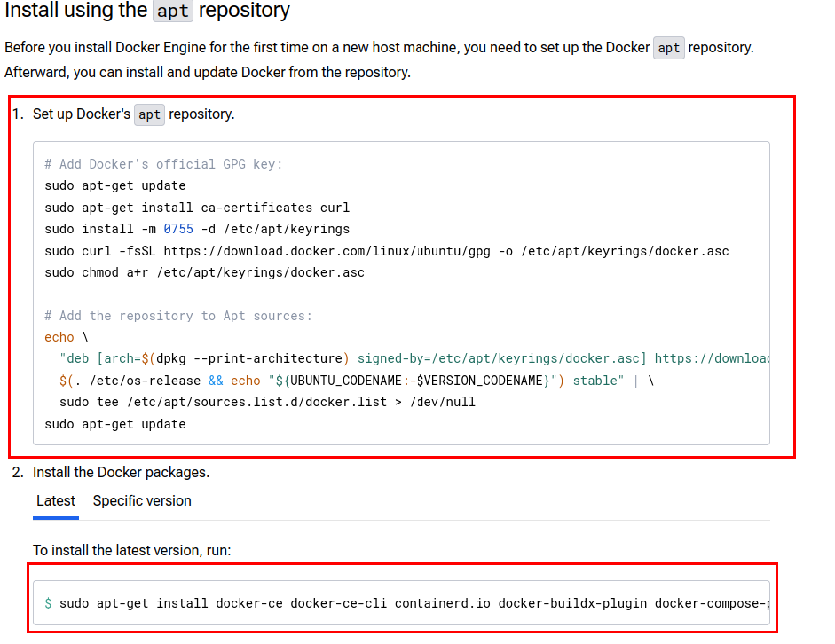Click the 'Install the Docker packages' step text
The image size is (835, 644).
(121, 473)
